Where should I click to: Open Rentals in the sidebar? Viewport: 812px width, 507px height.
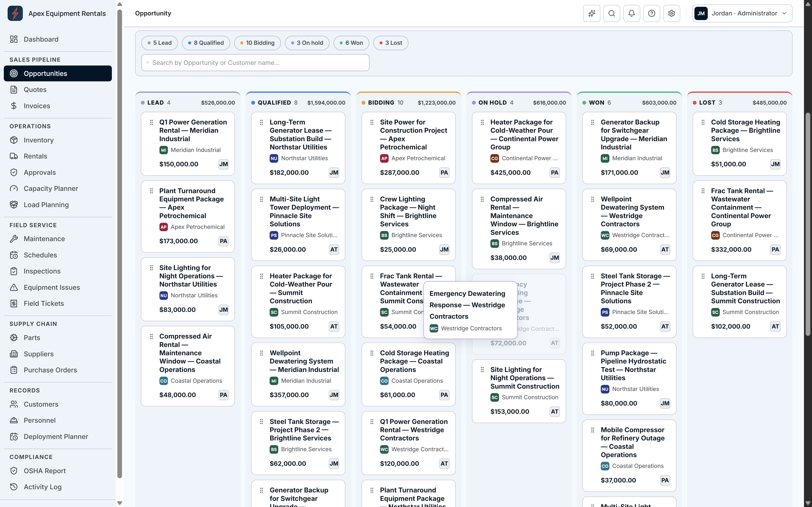[x=58, y=156]
